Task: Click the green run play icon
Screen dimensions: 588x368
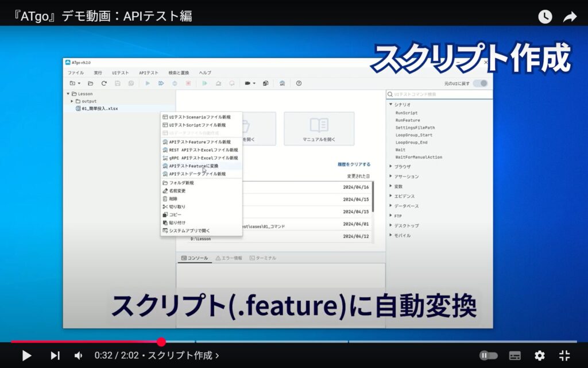Action: [x=204, y=83]
